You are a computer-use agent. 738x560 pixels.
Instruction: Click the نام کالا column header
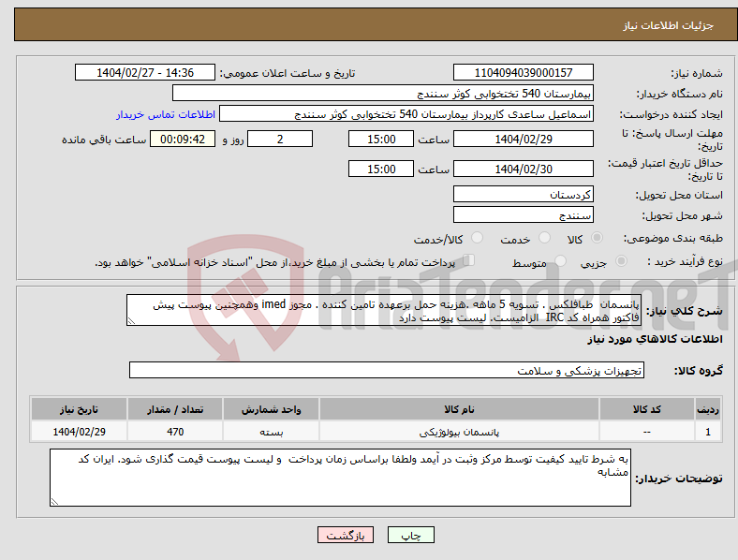[x=459, y=409]
